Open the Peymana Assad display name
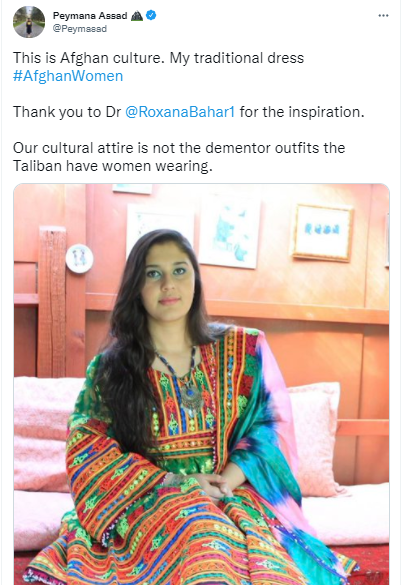402x585 pixels. click(x=90, y=16)
